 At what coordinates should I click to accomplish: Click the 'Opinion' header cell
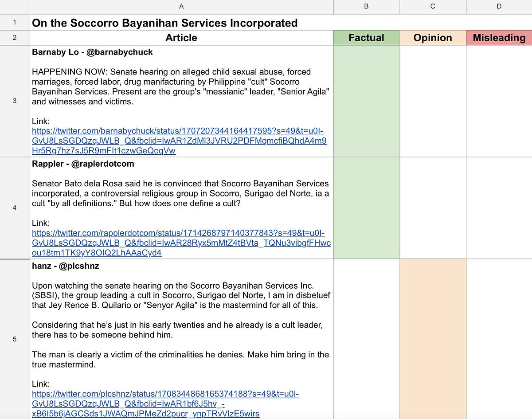pos(433,38)
